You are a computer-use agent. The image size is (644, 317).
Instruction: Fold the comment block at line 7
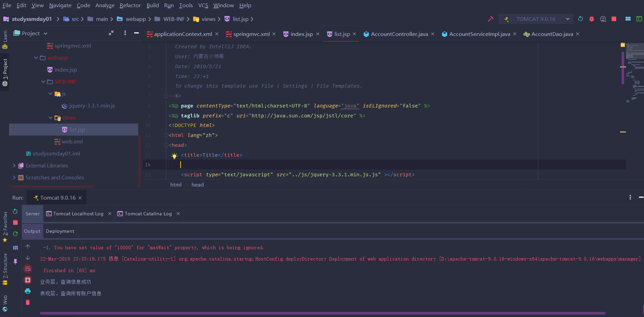click(166, 96)
